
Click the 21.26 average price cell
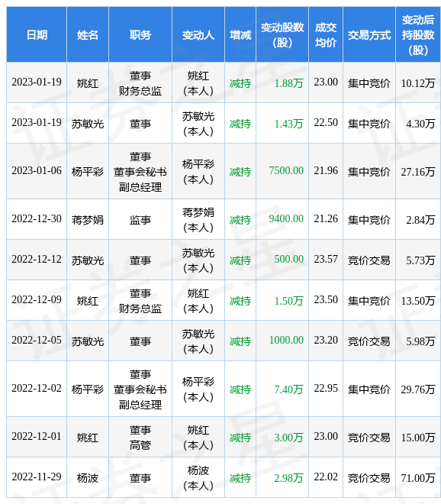coord(326,219)
